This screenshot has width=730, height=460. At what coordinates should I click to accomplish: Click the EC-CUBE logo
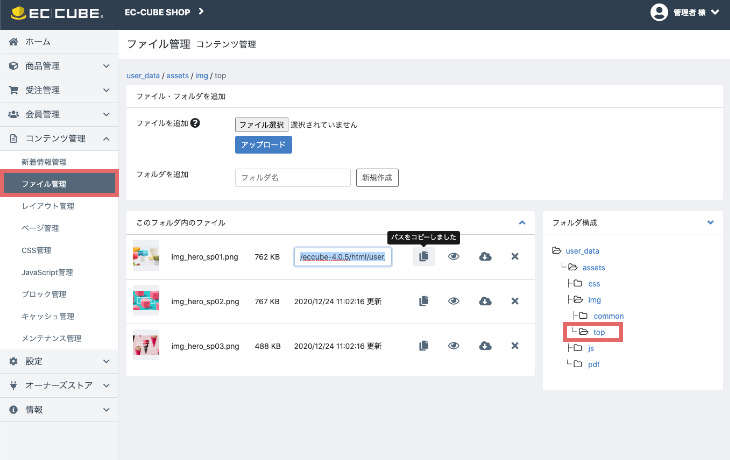[x=56, y=13]
